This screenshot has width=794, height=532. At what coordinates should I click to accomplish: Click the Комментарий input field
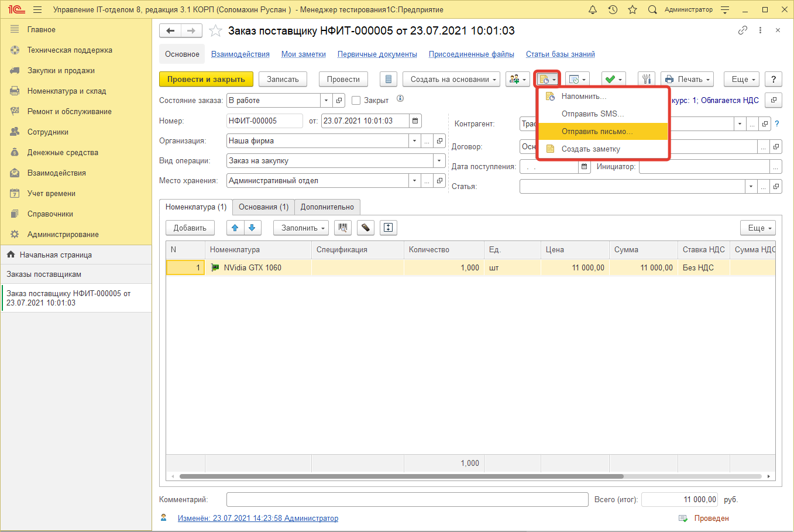(407, 500)
